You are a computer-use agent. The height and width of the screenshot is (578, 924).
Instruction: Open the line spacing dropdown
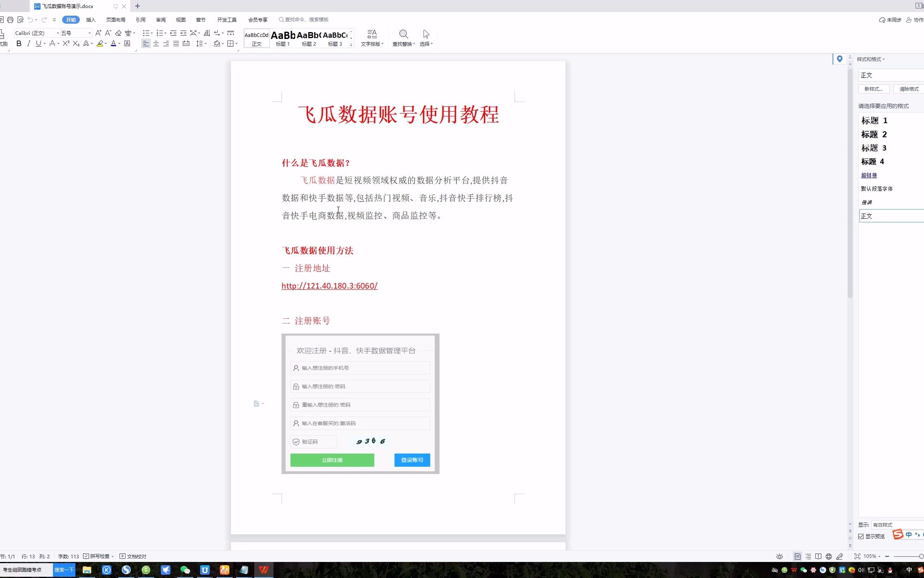click(201, 43)
